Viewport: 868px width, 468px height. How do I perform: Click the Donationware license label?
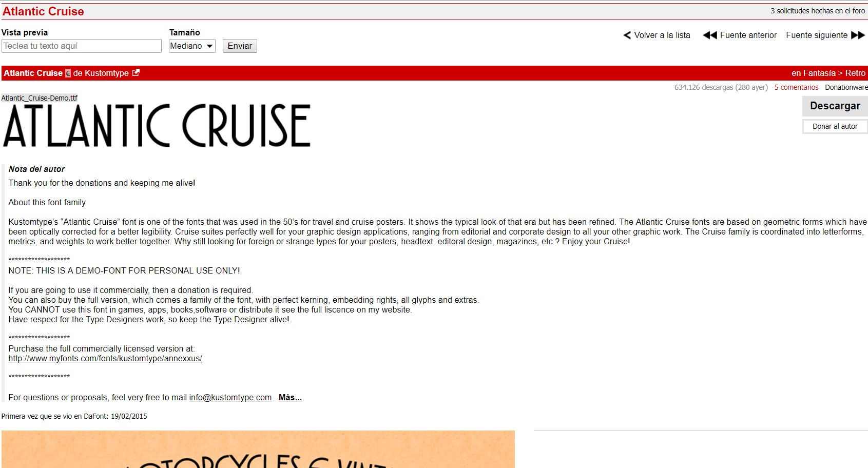846,87
